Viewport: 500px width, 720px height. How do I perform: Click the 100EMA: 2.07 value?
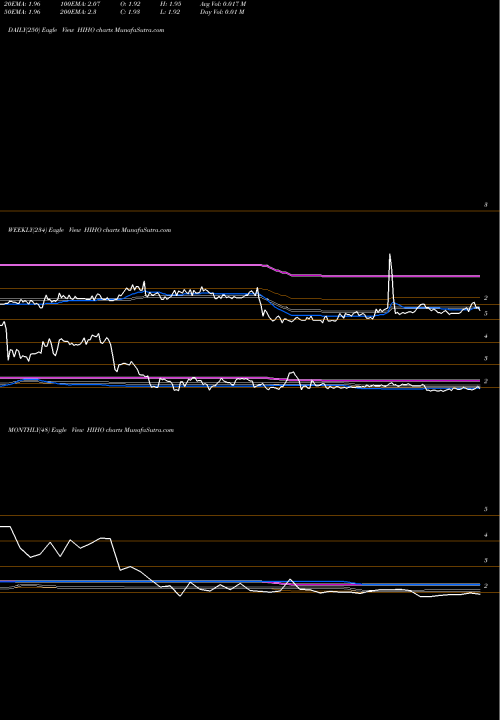coord(80,4)
